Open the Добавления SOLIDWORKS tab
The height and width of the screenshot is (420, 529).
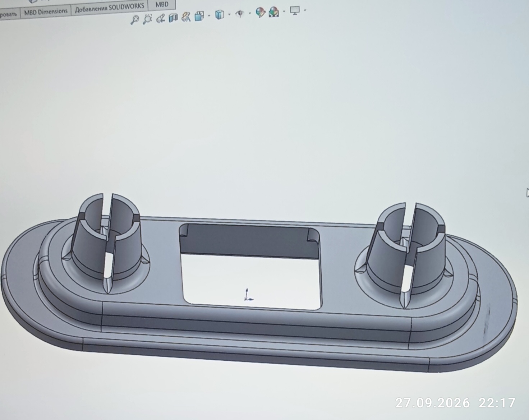coord(110,7)
